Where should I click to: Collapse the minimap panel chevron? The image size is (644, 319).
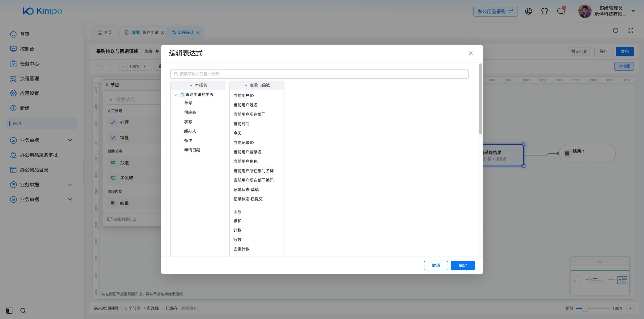coord(600,262)
